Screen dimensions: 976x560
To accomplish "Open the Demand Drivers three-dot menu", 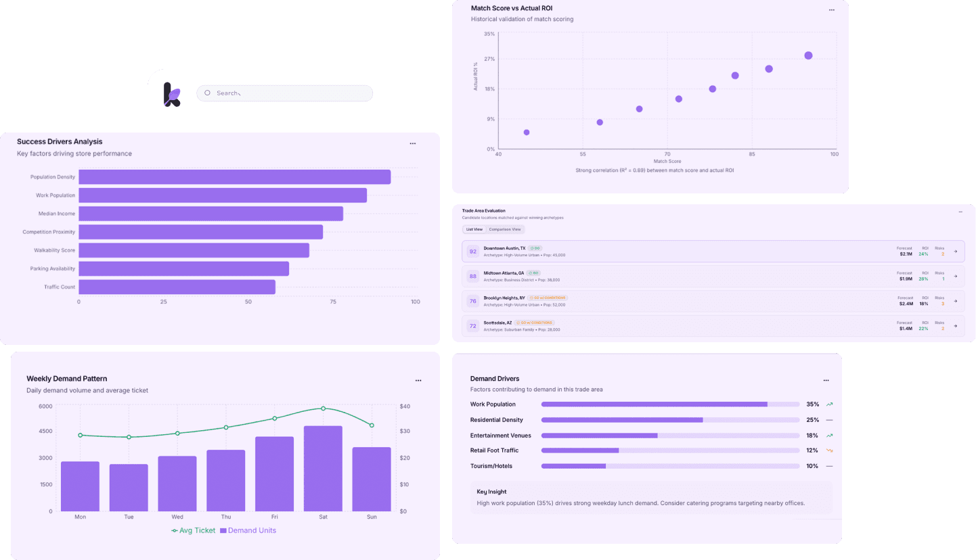I will click(x=826, y=381).
